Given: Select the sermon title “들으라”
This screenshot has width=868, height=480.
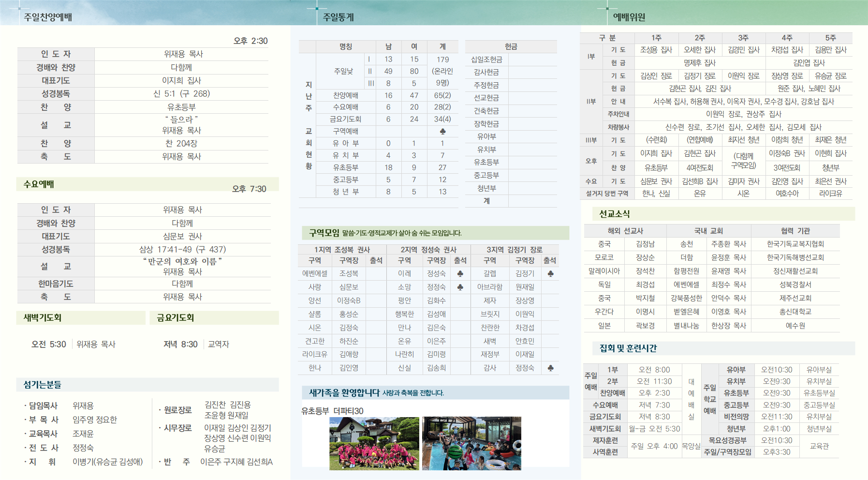Looking at the screenshot, I should (x=181, y=119).
